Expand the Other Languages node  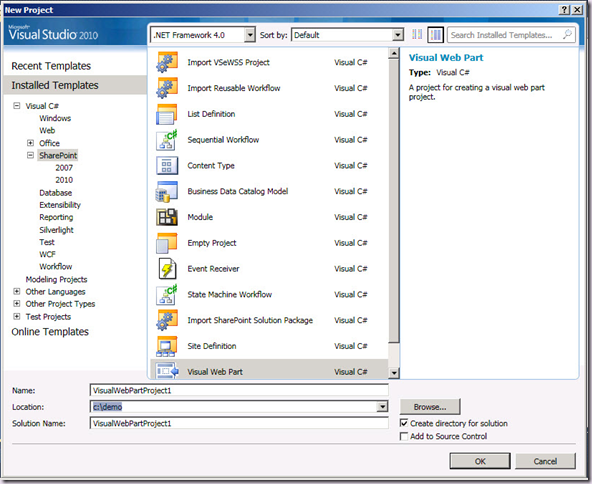[17, 291]
